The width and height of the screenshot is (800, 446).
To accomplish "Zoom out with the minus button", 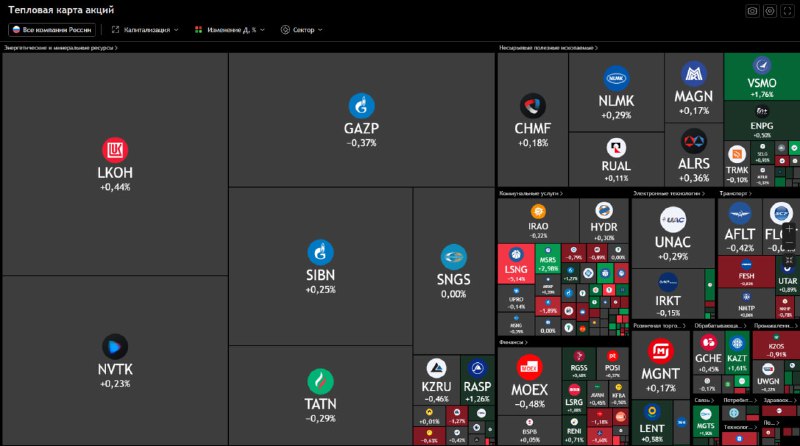I will click(789, 243).
